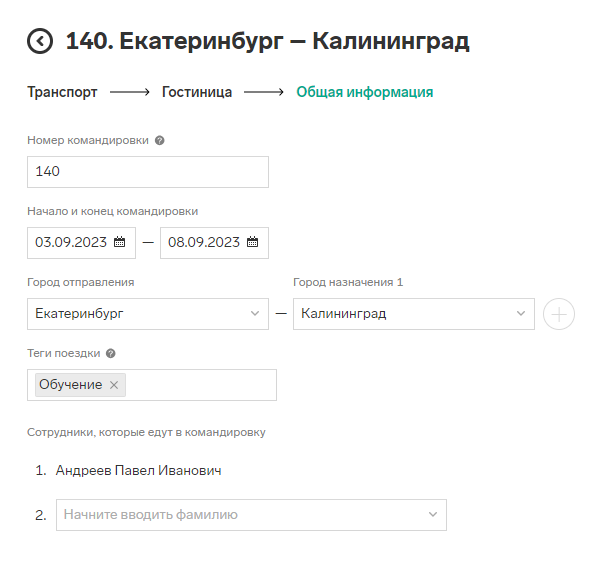Click the page title 140. Екатеринбург — Калининград
The height and width of the screenshot is (562, 594).
[x=267, y=41]
